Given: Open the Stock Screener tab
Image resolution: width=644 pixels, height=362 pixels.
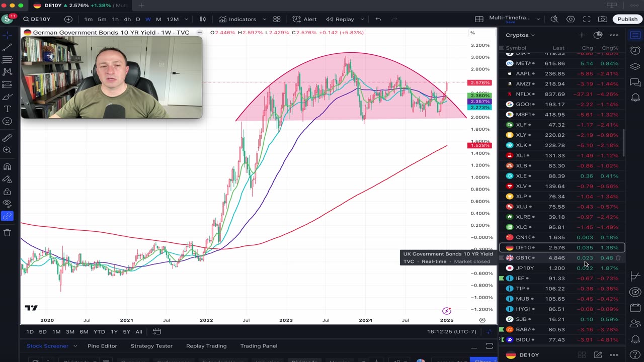Looking at the screenshot, I should click(47, 346).
